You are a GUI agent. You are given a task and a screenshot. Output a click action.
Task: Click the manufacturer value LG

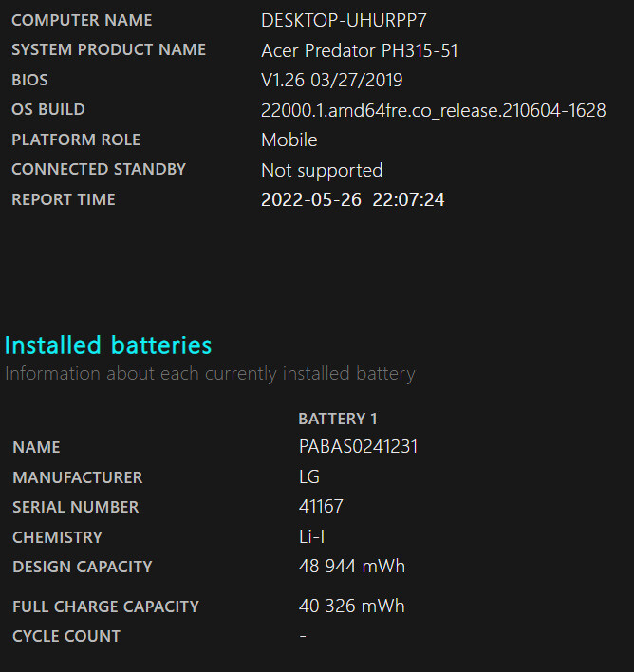tap(309, 477)
